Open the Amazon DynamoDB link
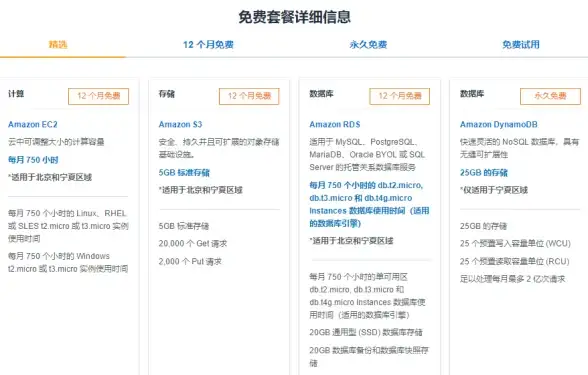Viewport: 588px width, 375px height. point(498,124)
